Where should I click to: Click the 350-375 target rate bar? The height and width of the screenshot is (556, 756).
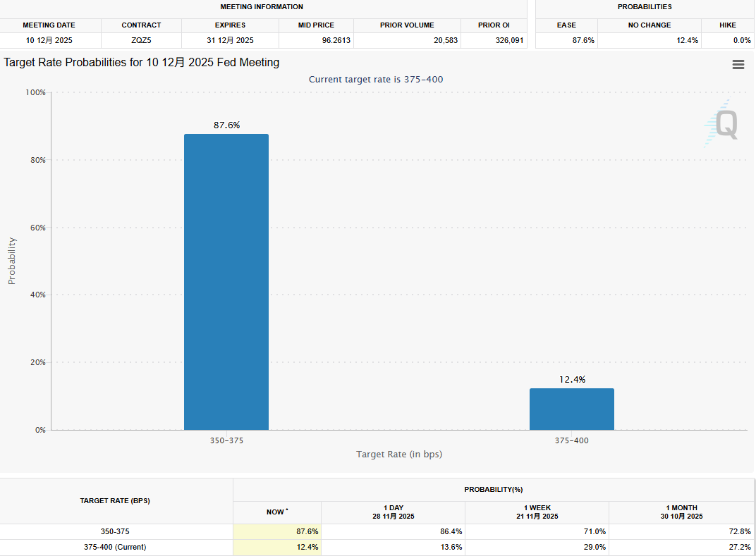226,282
